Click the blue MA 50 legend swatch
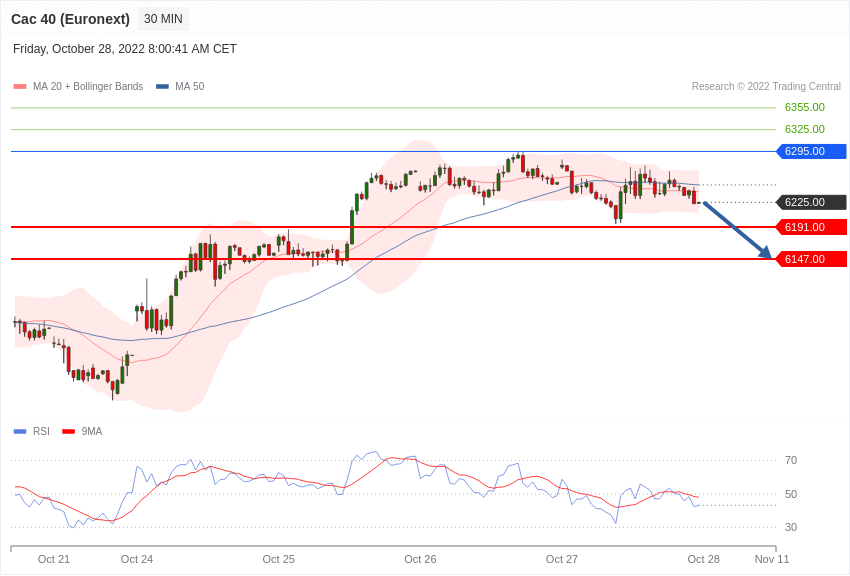The image size is (850, 576). click(162, 87)
